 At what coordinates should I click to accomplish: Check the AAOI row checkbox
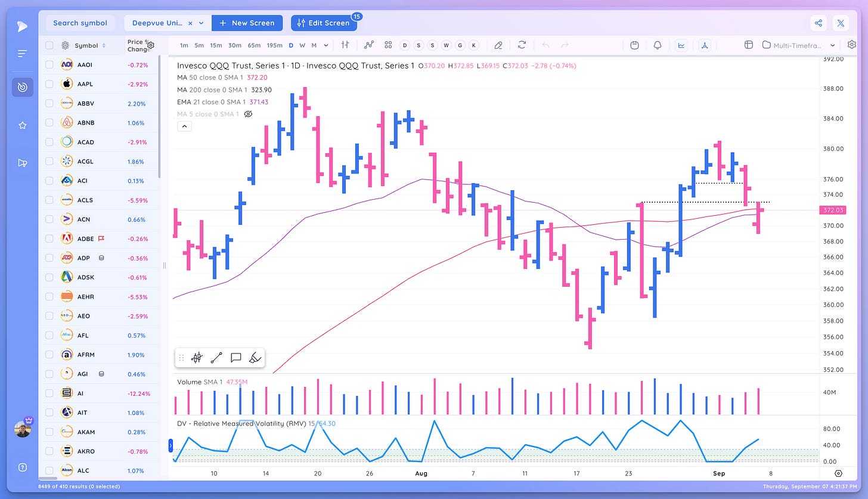pos(49,64)
